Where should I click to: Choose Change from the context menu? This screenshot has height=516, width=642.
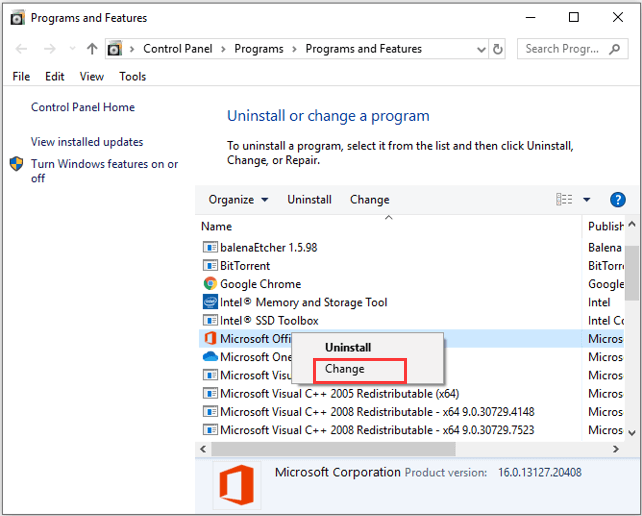pos(345,369)
